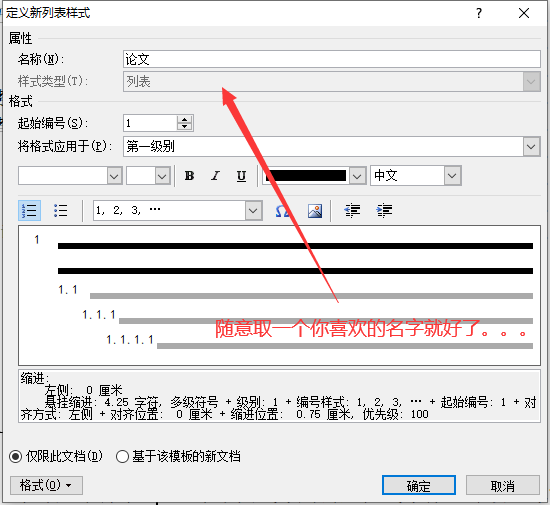
Task: Click the 取消 button
Action: coord(502,485)
